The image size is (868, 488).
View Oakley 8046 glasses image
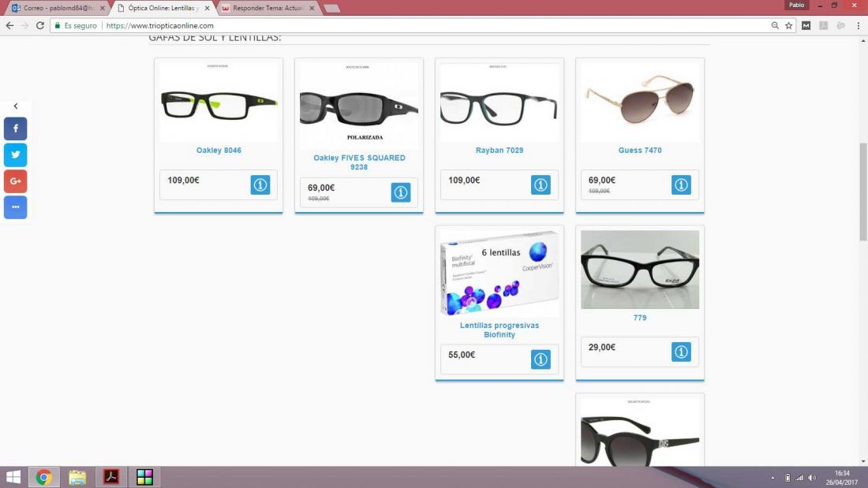coord(219,102)
